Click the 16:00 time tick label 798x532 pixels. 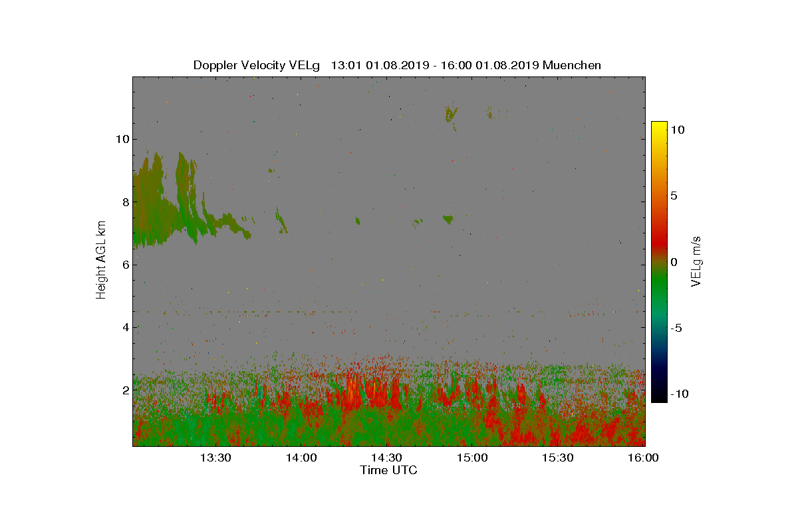pos(644,458)
